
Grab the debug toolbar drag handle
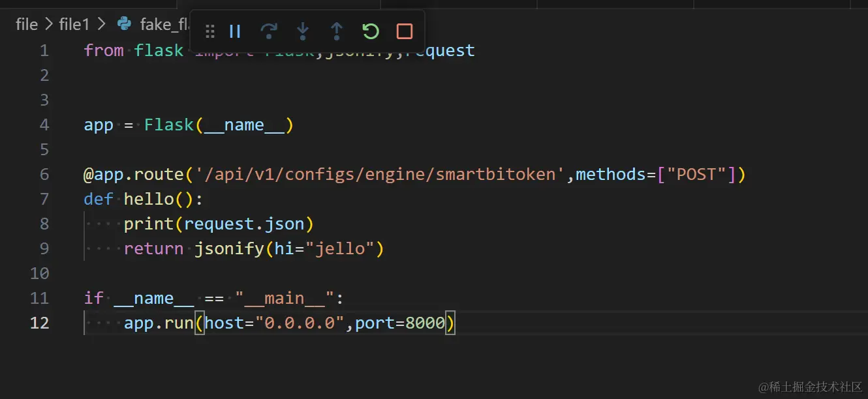point(210,31)
